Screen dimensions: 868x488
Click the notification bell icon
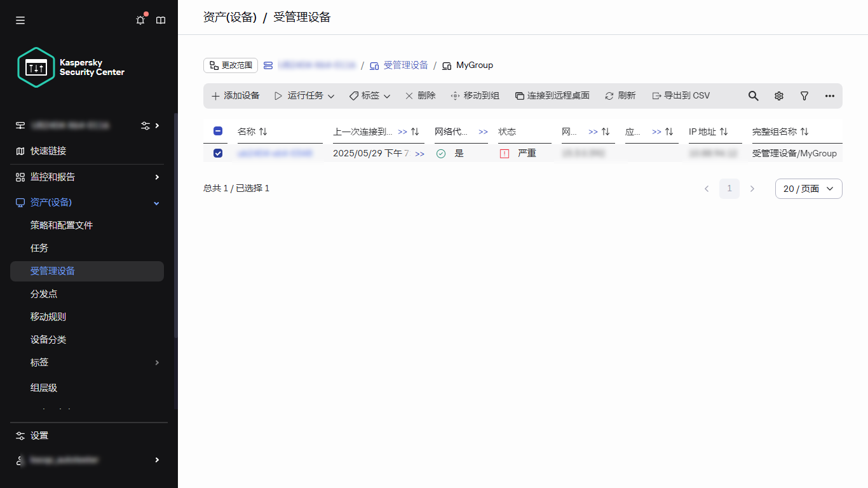point(140,20)
